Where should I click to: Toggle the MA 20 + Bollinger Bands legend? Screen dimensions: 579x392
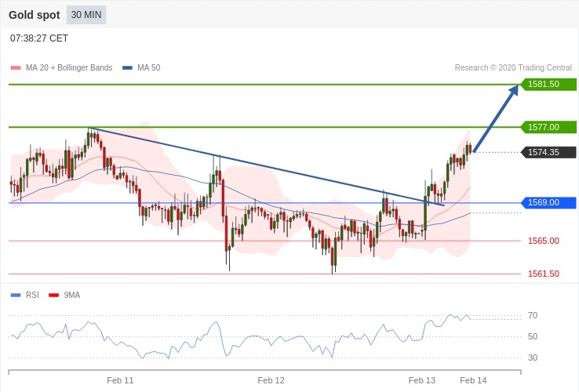click(68, 67)
